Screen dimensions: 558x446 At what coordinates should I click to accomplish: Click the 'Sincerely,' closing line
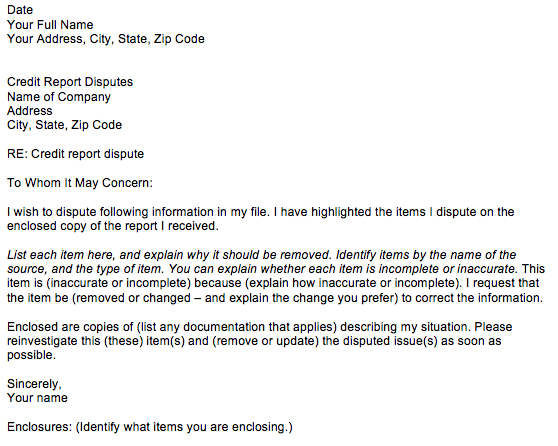pos(35,384)
